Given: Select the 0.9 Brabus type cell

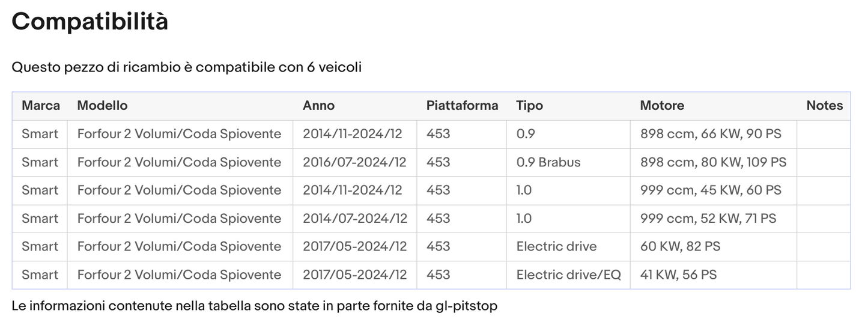Looking at the screenshot, I should point(548,162).
